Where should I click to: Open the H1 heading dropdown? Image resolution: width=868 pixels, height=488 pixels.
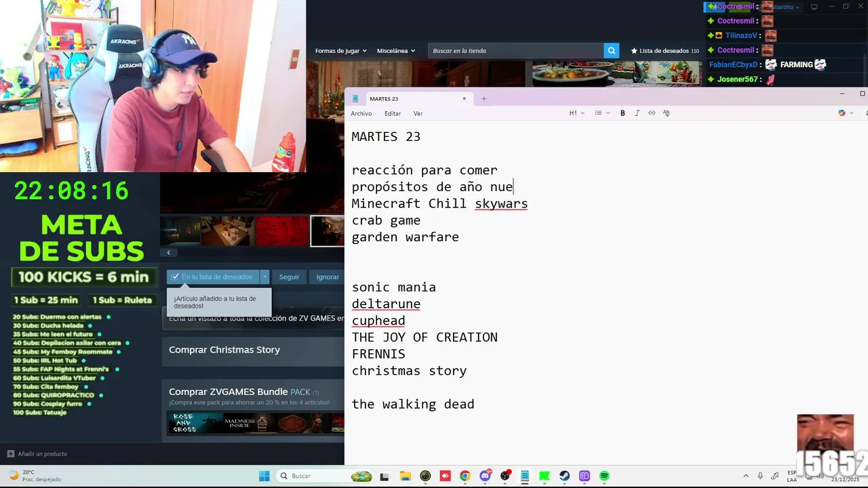tap(576, 113)
